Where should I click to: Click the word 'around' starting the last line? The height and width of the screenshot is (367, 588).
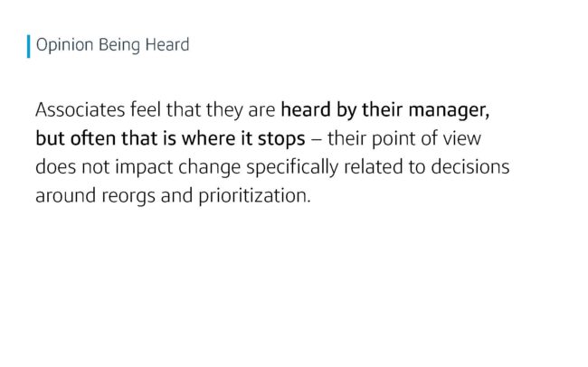(x=66, y=195)
